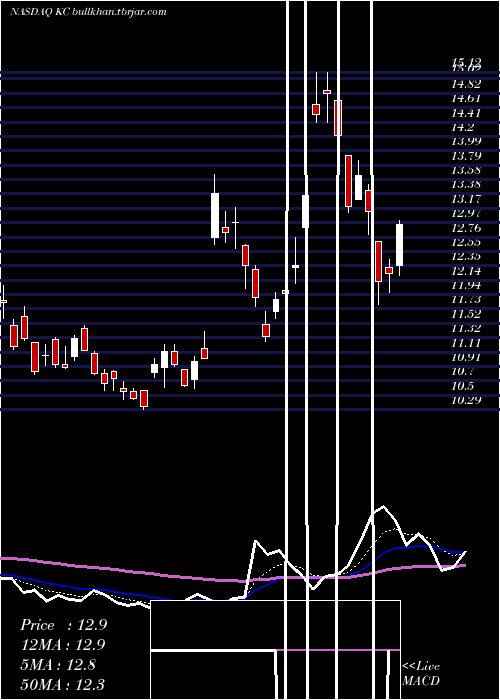
Task: Click the 5MA : 12.8 readout
Action: (58, 665)
